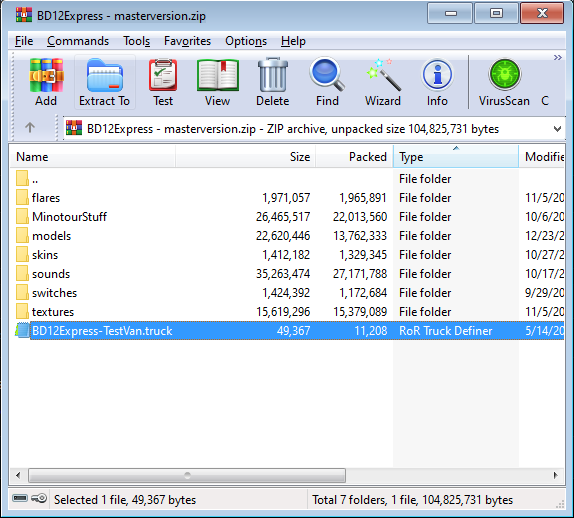
Task: Open the archive path dropdown arrow
Action: coord(557,129)
